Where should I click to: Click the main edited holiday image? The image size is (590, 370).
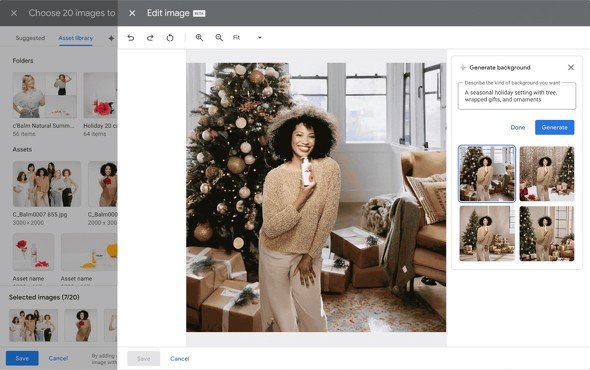tap(316, 197)
